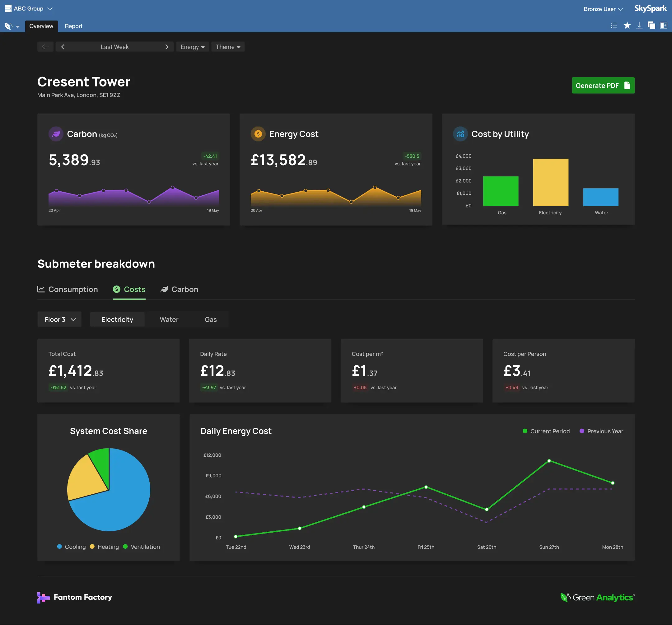The width and height of the screenshot is (672, 625).
Task: Click the Generate PDF button
Action: click(x=603, y=86)
